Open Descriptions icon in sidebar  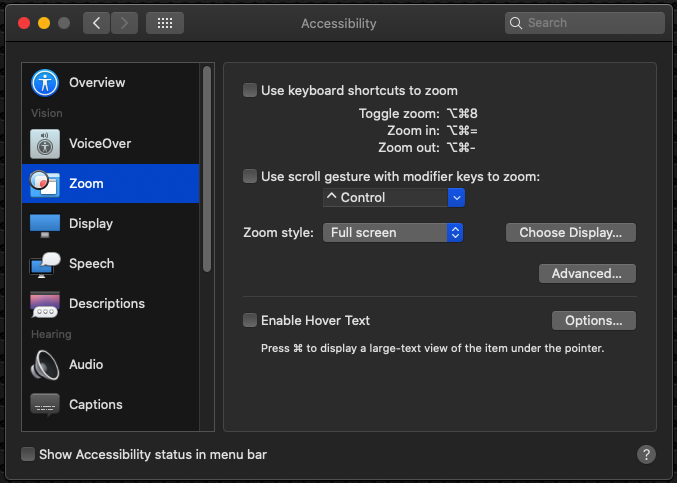(x=45, y=304)
